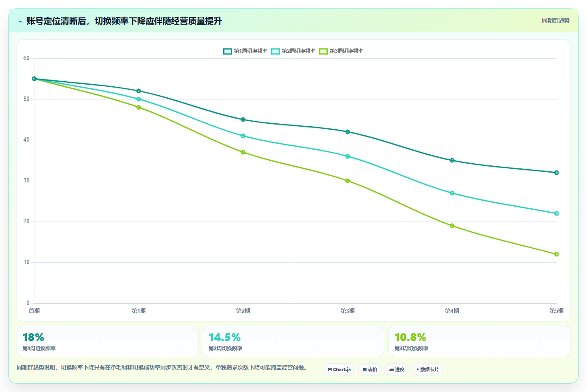Screen dimensions: 587x392
Task: Click the chart title 账号定位清晰后 heading
Action: pyautogui.click(x=124, y=21)
